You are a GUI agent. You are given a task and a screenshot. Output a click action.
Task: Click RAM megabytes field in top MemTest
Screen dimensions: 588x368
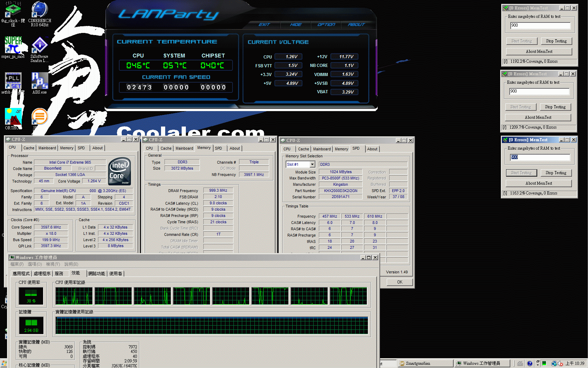(x=540, y=25)
